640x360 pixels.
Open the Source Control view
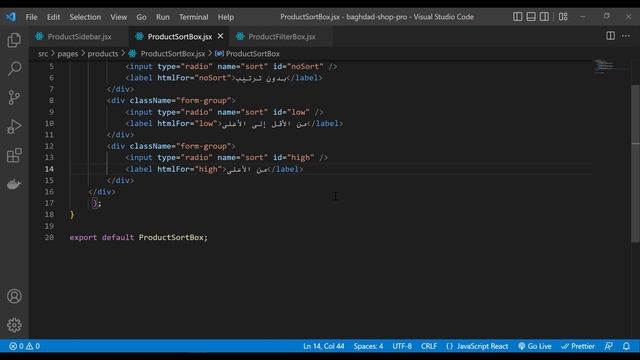click(x=14, y=98)
